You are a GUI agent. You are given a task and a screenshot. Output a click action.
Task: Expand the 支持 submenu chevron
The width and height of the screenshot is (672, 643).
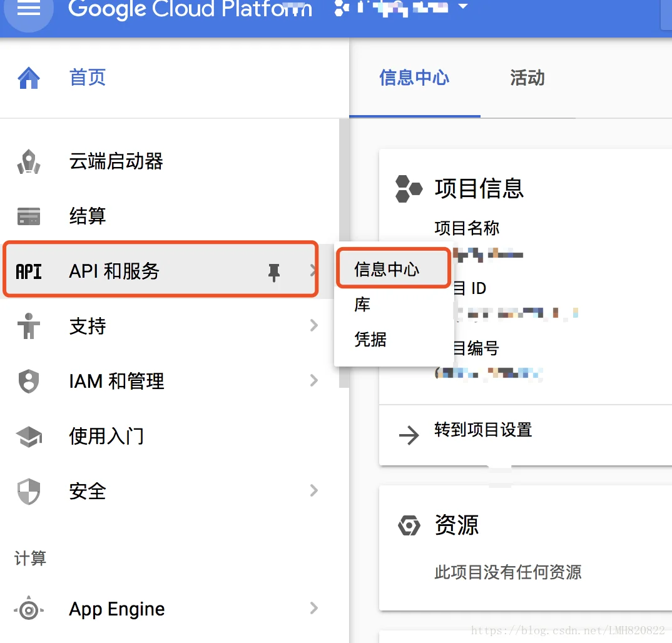click(313, 326)
